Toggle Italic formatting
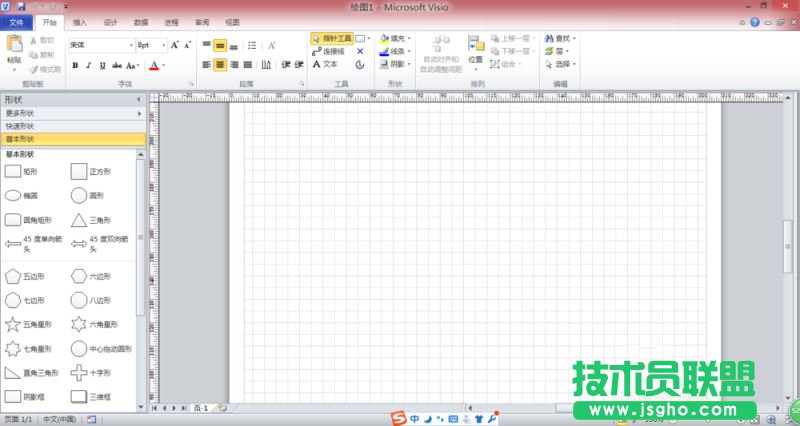This screenshot has width=800, height=426. coord(89,65)
